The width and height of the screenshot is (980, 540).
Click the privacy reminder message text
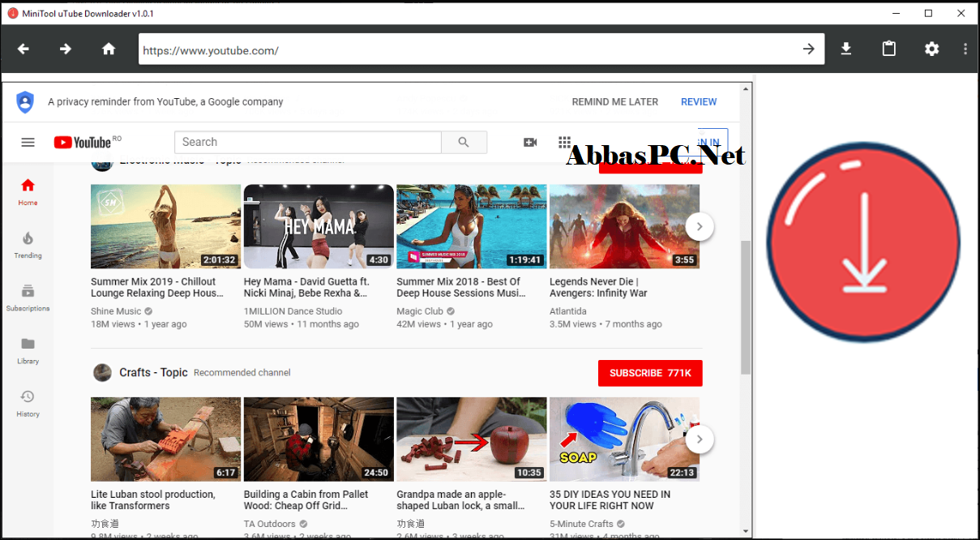(x=165, y=102)
